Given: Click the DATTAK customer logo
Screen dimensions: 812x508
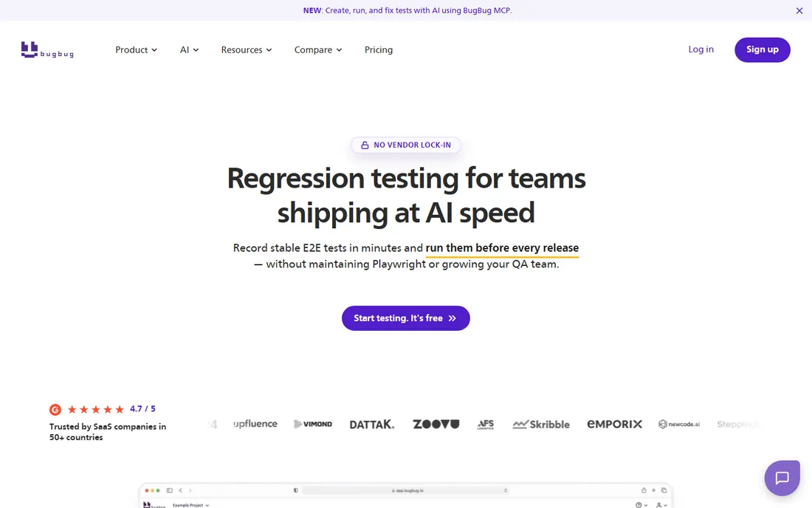Looking at the screenshot, I should tap(372, 424).
